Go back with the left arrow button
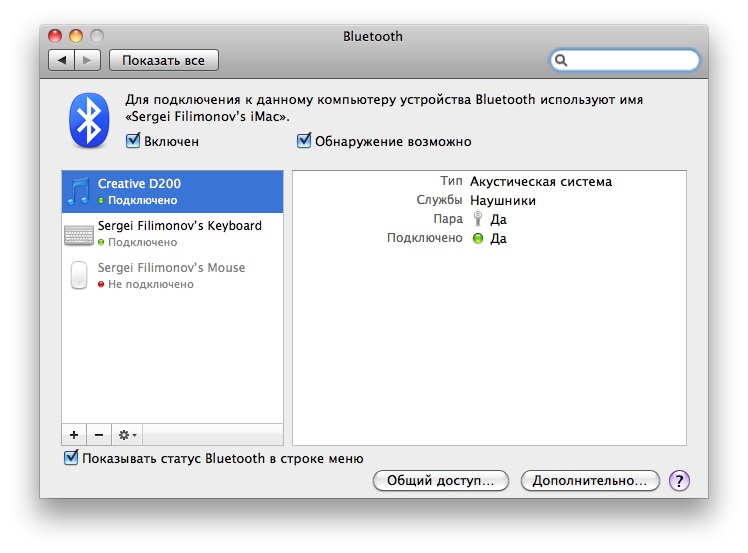The image size is (748, 553). coord(62,60)
